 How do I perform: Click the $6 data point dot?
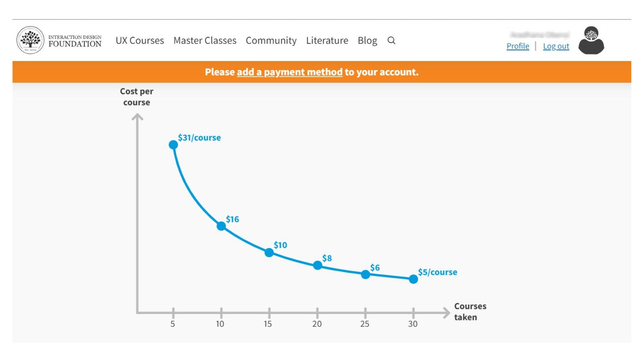click(366, 275)
